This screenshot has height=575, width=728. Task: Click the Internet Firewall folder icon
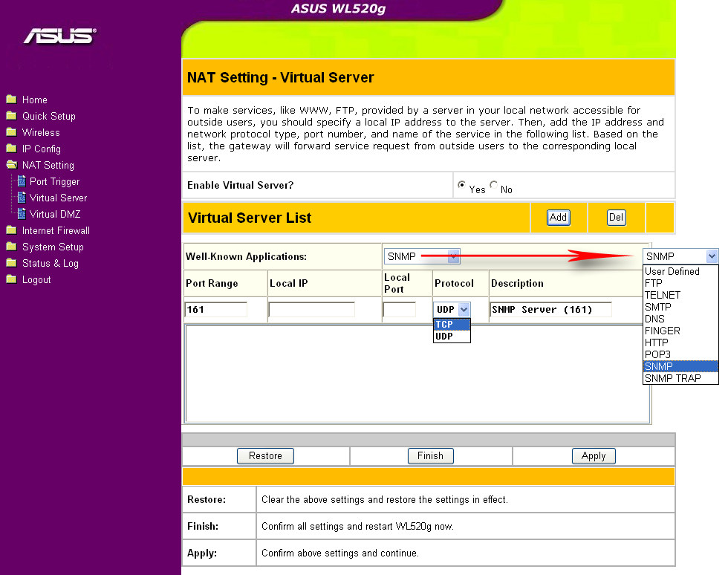pos(11,230)
